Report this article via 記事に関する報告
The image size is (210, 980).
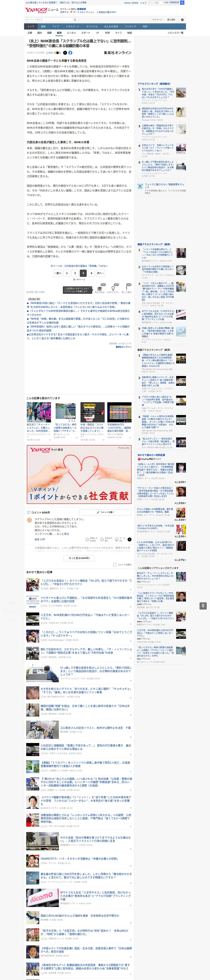click(x=35, y=292)
